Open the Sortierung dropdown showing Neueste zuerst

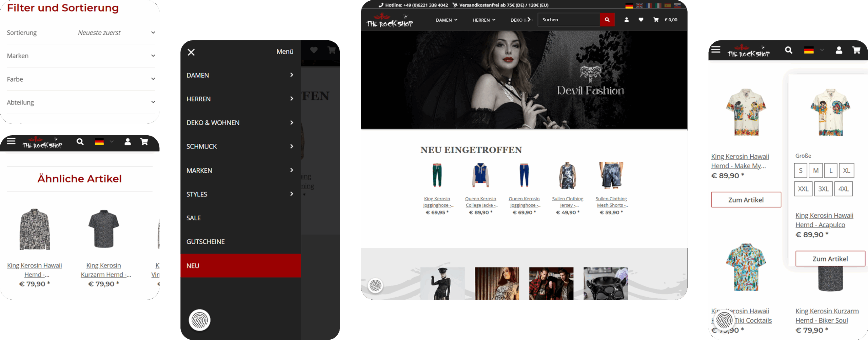click(115, 33)
